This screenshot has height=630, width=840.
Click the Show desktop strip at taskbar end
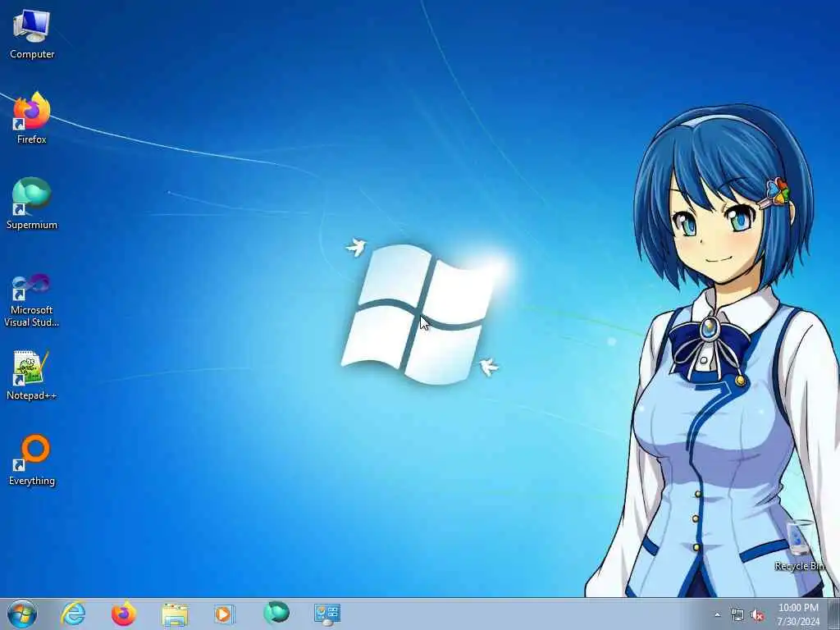click(x=834, y=614)
